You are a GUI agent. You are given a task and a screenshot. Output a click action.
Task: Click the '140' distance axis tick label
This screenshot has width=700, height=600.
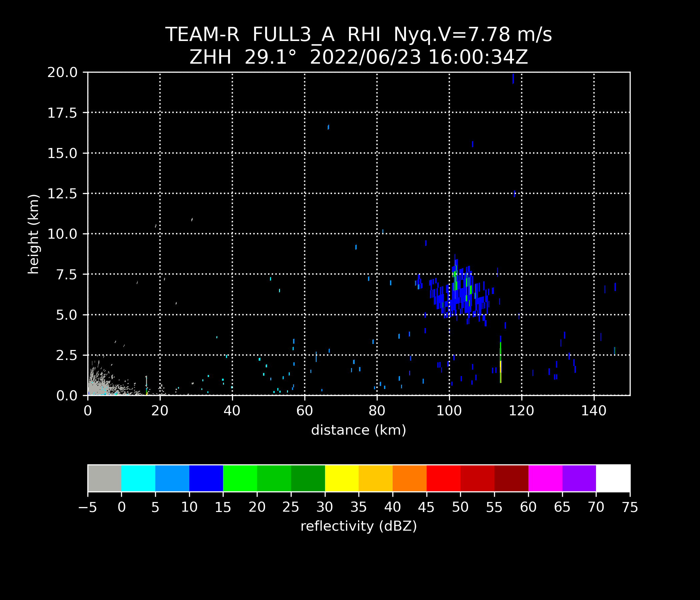coord(594,411)
